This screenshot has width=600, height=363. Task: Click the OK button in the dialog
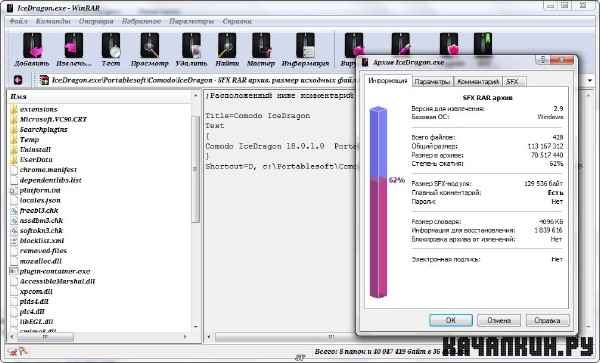click(451, 320)
